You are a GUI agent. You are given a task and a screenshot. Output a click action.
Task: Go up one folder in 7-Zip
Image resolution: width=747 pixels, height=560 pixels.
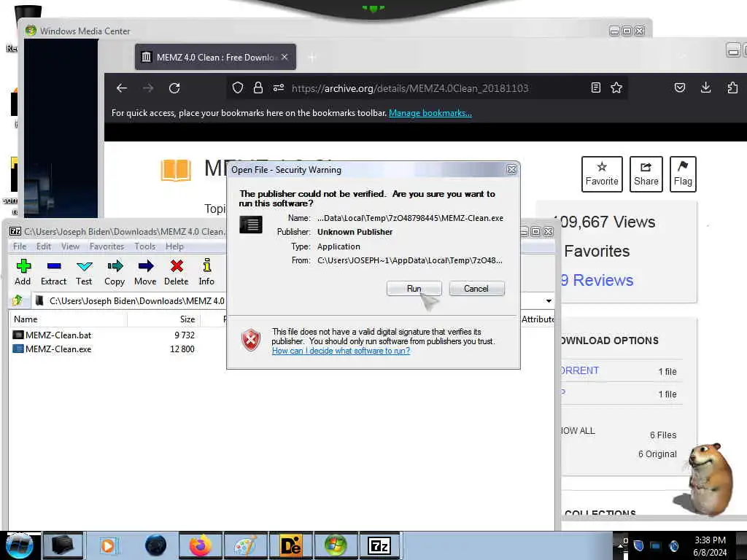pyautogui.click(x=18, y=300)
